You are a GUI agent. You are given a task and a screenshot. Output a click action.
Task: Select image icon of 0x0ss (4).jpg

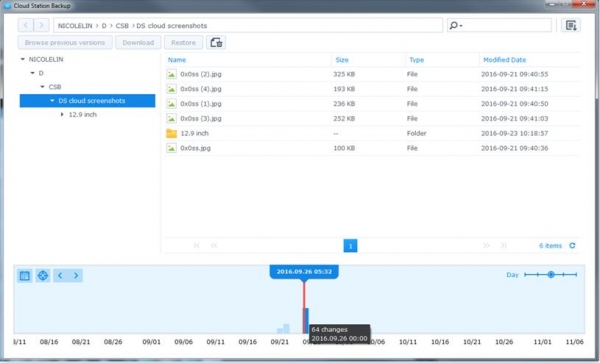point(171,89)
